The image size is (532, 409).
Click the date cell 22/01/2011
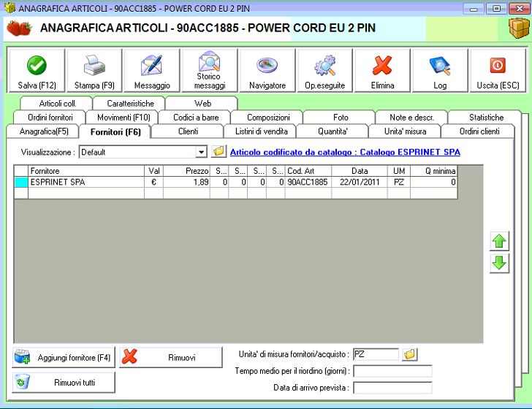click(x=360, y=182)
